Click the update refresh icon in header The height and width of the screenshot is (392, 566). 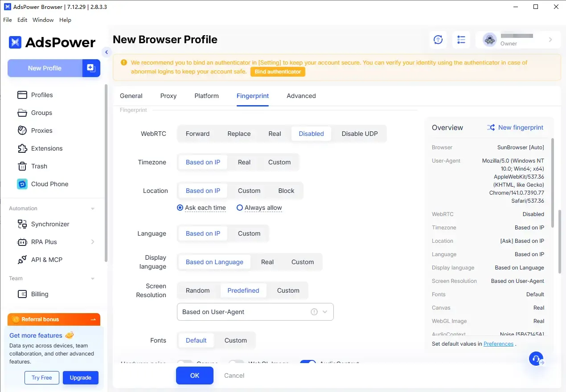click(438, 40)
